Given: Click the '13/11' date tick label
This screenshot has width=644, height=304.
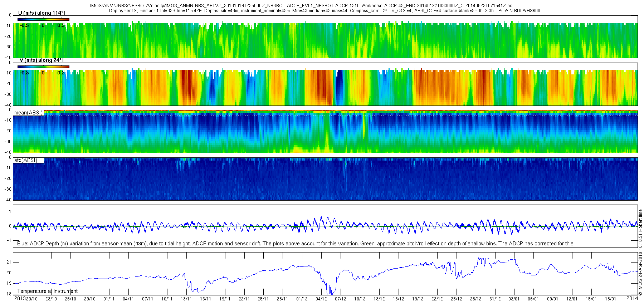Looking at the screenshot, I should (x=186, y=299).
